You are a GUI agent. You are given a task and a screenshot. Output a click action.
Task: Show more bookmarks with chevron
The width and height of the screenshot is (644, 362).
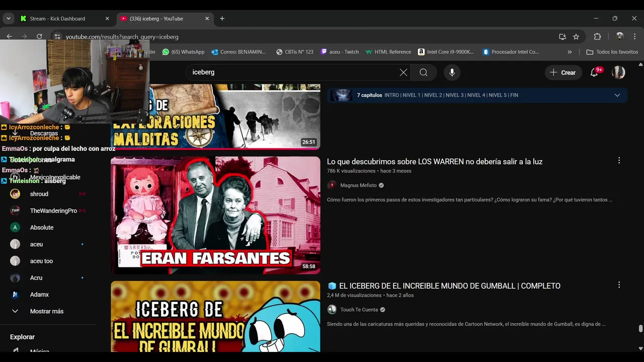pos(570,52)
